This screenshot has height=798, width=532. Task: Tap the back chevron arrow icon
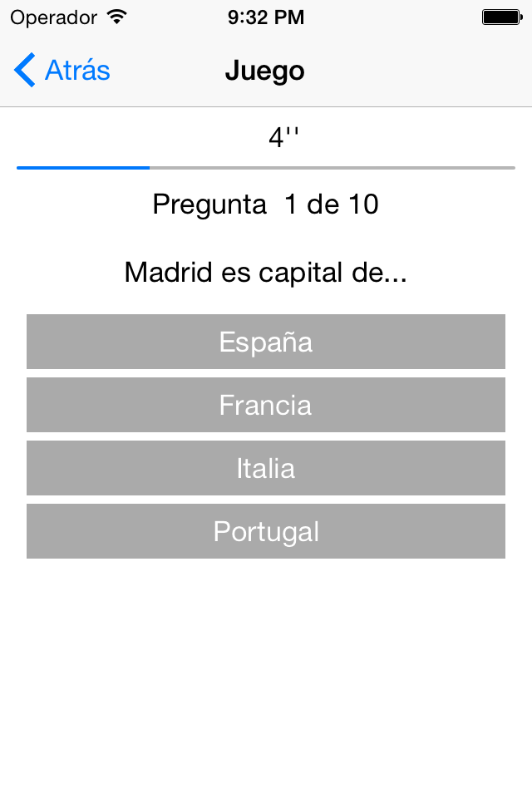(x=24, y=70)
